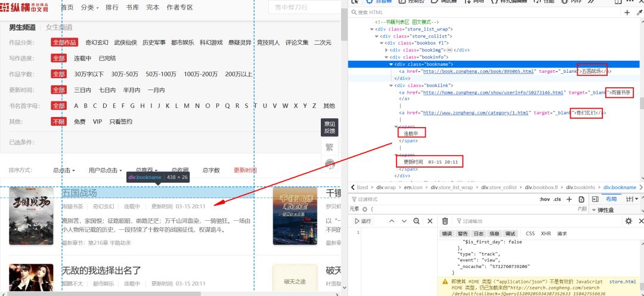Filter by 奇幻玄幻 category
644x296 pixels.
97,42
